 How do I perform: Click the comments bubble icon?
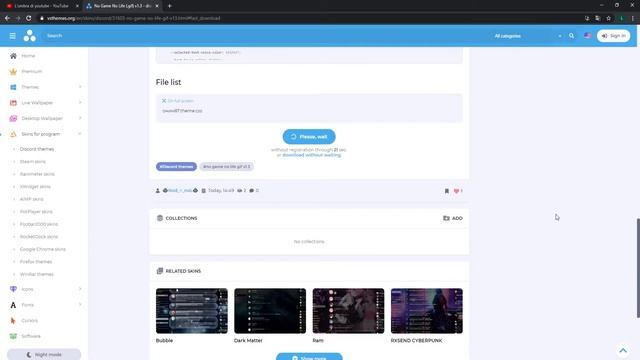[251, 191]
